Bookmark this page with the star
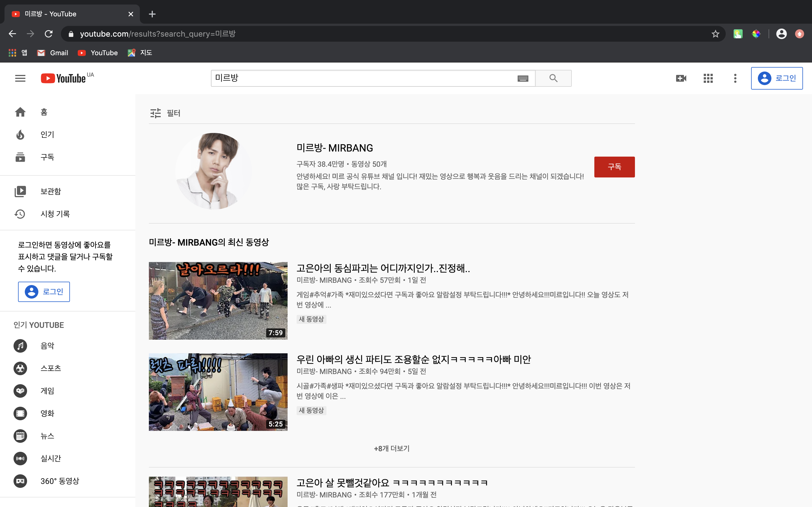Image resolution: width=812 pixels, height=507 pixels. 715,34
